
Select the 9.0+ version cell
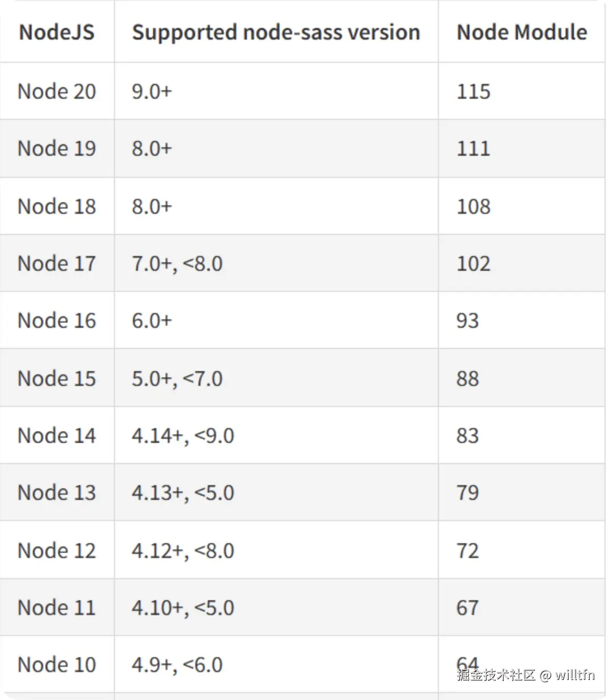152,91
